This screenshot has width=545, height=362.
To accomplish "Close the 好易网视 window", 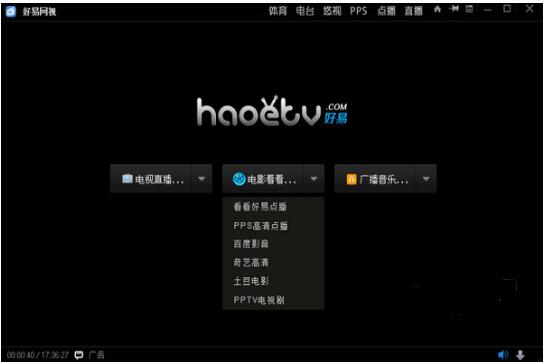I will coord(529,9).
